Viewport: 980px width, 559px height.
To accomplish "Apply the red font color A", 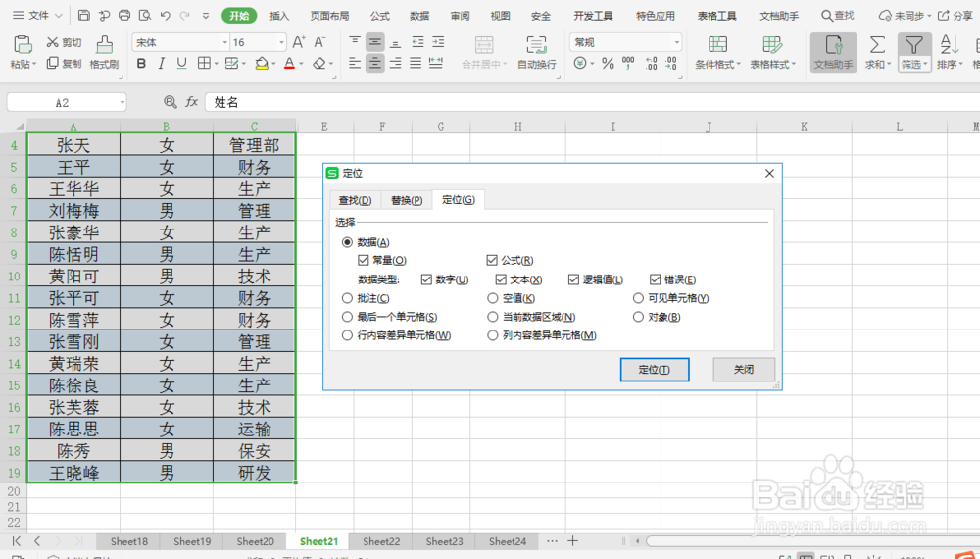I will (x=289, y=63).
